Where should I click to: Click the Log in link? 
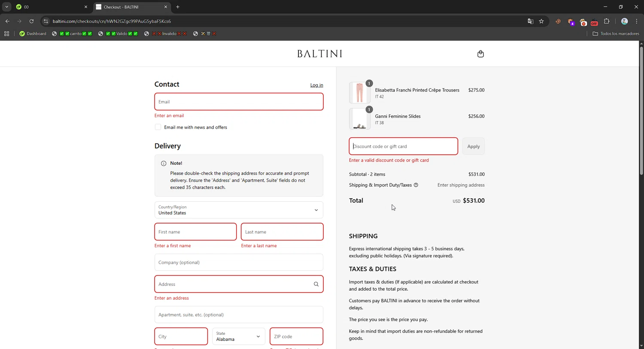click(317, 85)
